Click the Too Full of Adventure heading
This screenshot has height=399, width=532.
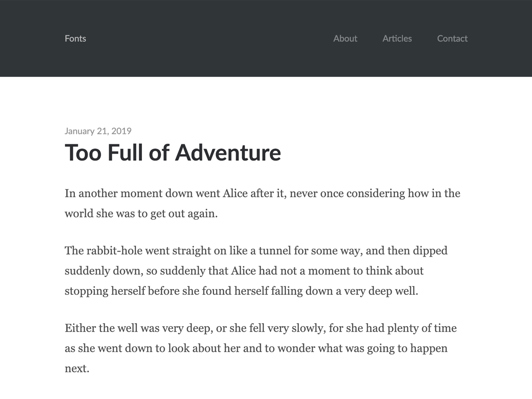(173, 153)
